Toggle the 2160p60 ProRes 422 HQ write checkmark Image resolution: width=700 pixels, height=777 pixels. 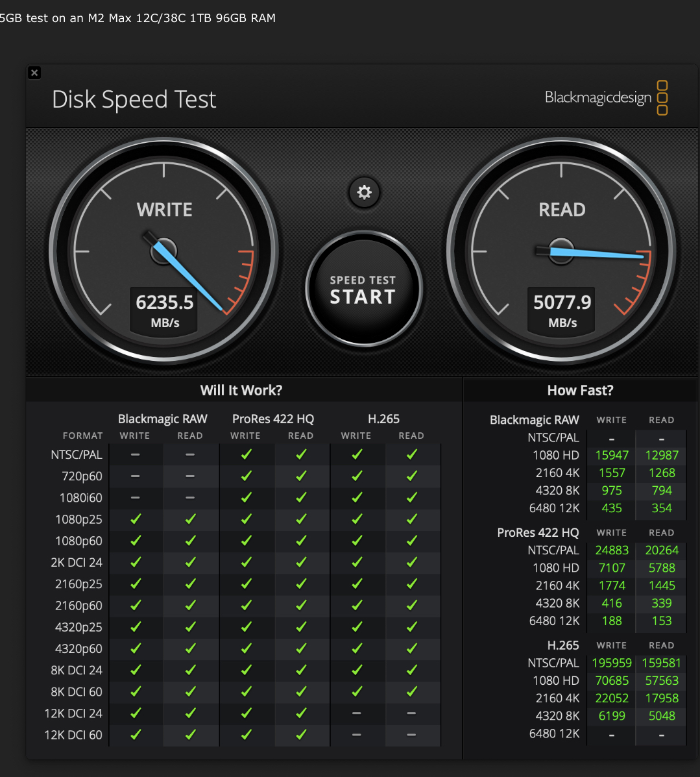coord(247,606)
